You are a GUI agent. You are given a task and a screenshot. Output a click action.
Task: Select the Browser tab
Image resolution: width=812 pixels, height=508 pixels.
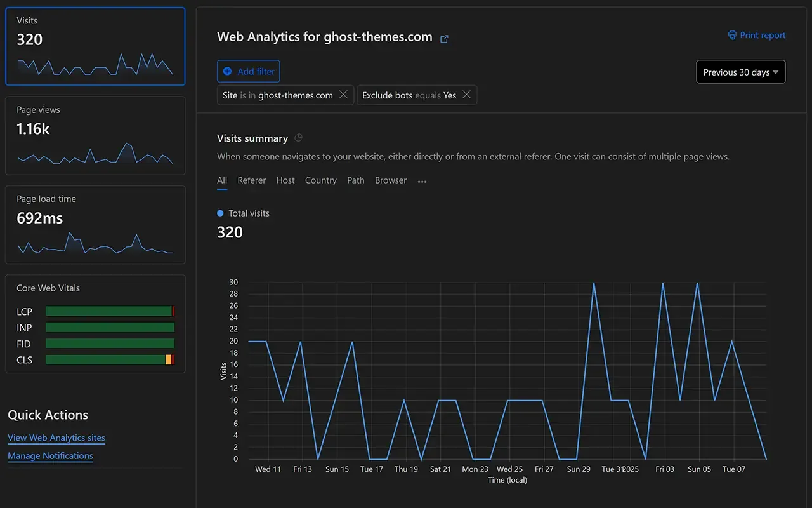point(390,180)
